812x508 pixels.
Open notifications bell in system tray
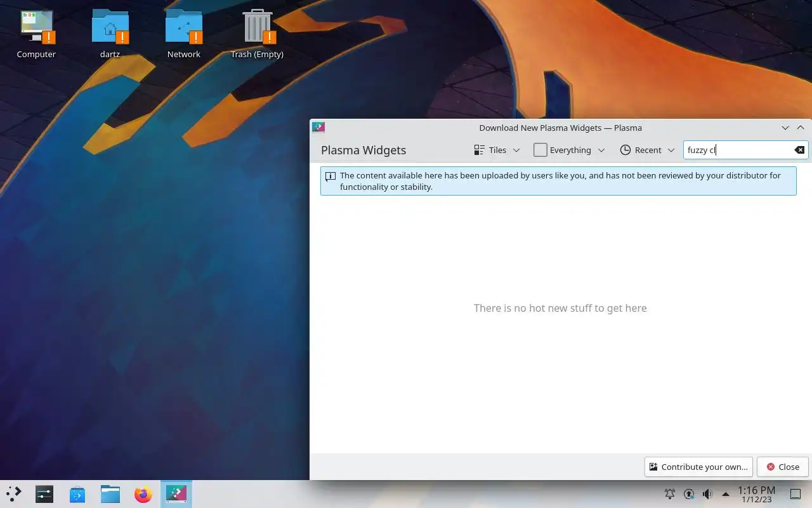click(669, 493)
